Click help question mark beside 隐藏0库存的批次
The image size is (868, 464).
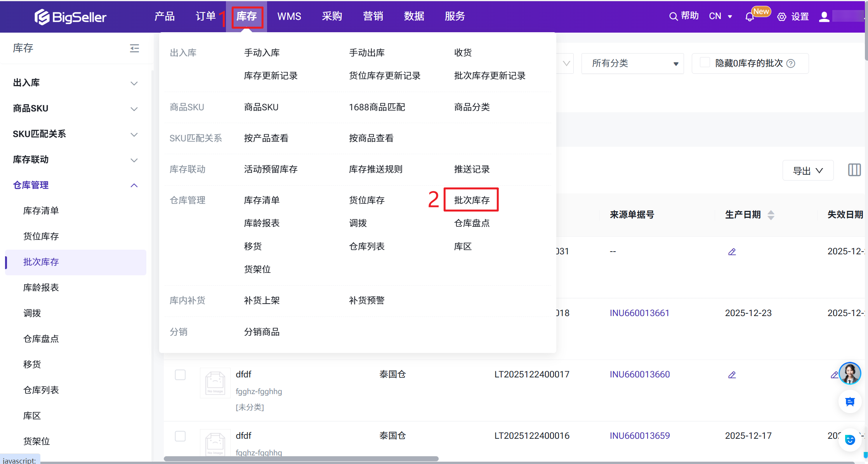pyautogui.click(x=791, y=63)
